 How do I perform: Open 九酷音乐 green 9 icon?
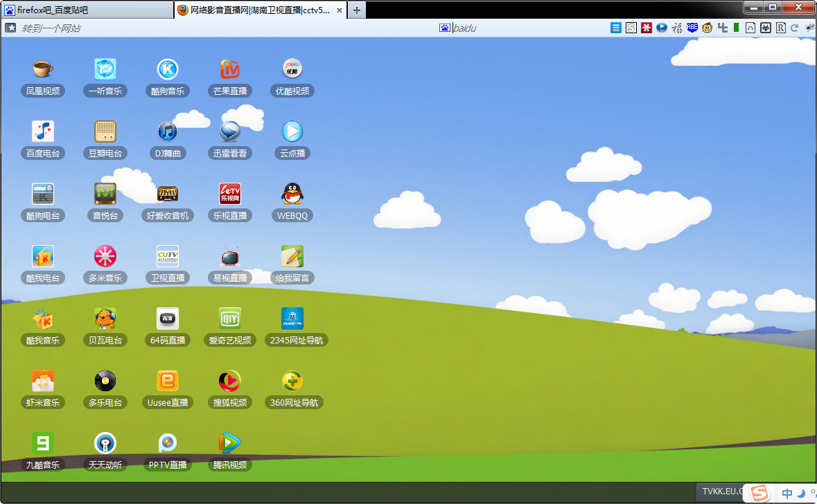click(43, 443)
